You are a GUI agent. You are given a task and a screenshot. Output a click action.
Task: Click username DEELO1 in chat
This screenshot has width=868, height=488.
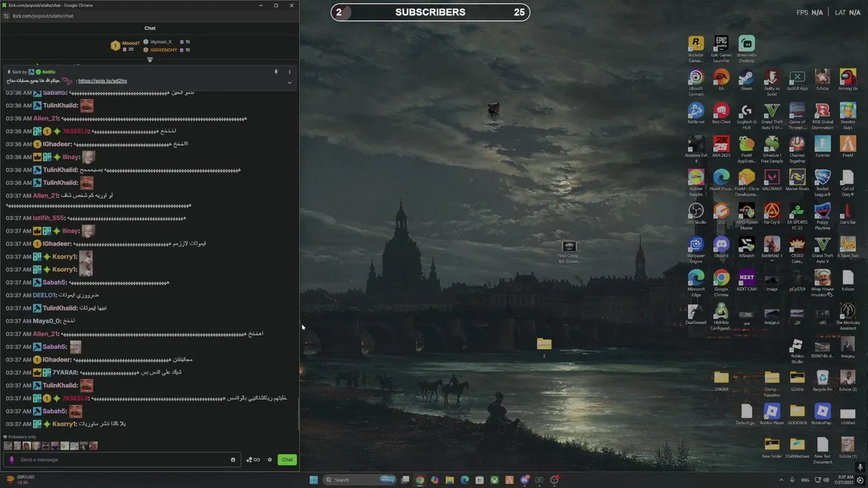point(44,295)
